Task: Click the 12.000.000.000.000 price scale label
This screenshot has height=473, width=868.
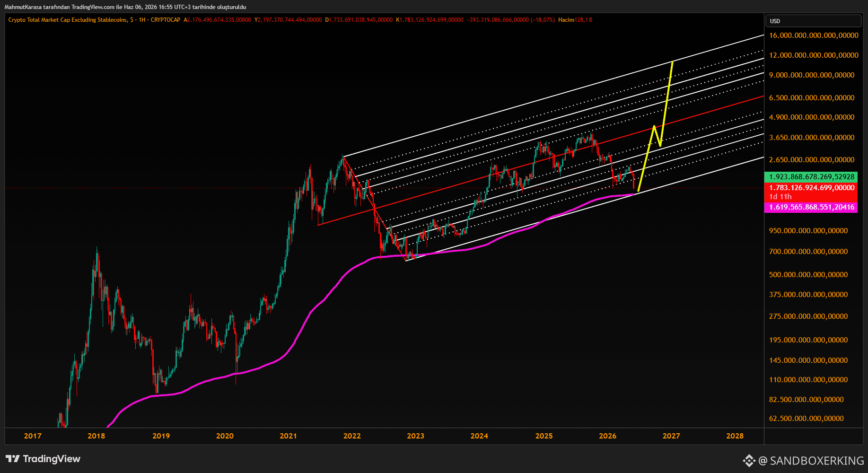Action: pos(814,55)
